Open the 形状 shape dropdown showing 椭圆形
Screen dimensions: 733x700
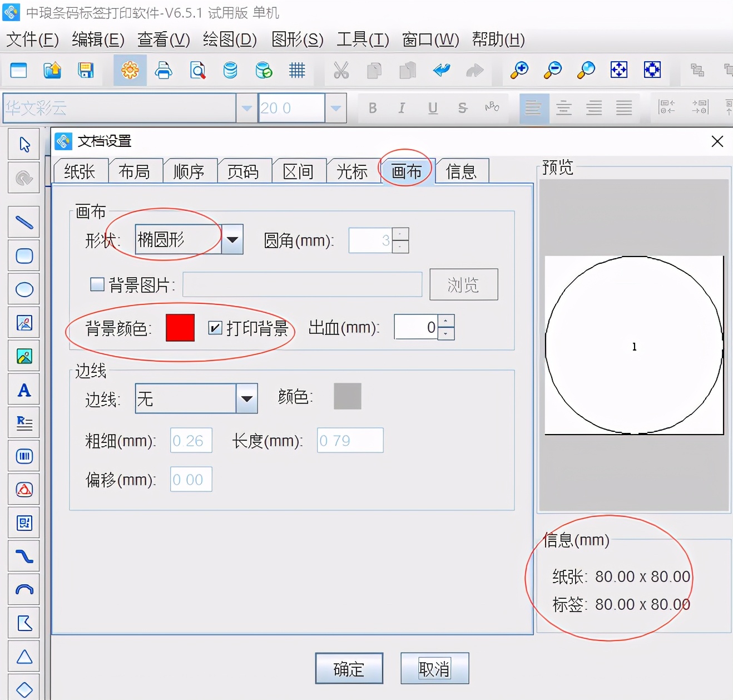(232, 239)
